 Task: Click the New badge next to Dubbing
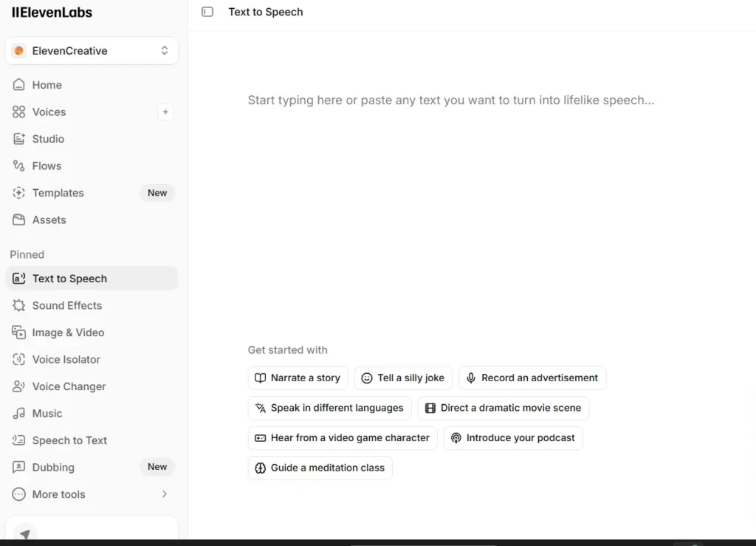[x=157, y=467]
